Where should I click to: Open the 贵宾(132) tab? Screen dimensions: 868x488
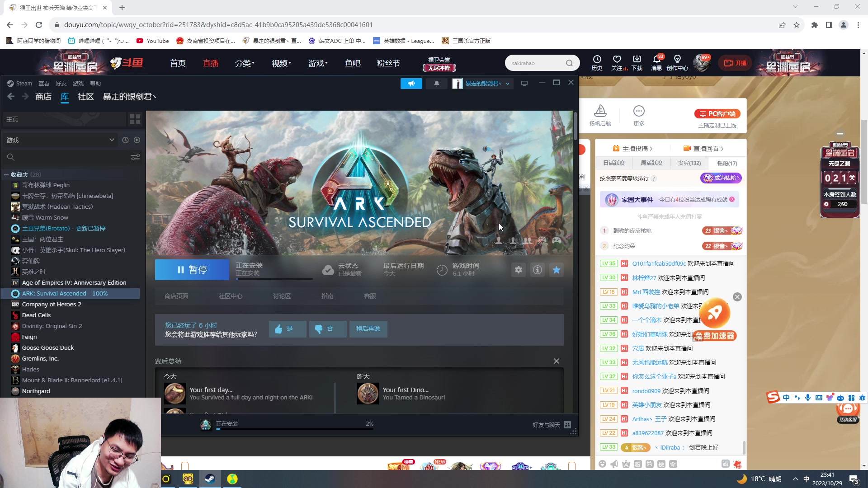(689, 163)
